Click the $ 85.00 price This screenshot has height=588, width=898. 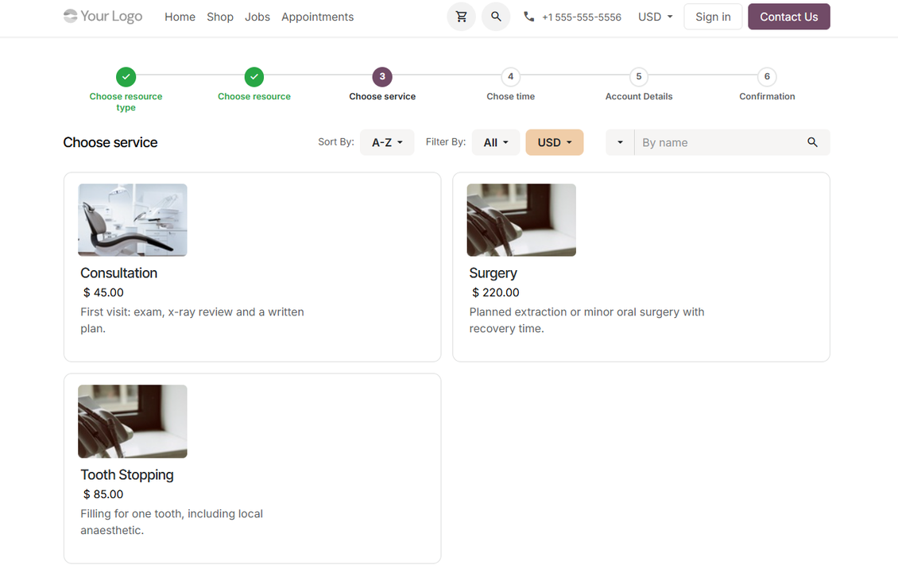point(103,494)
